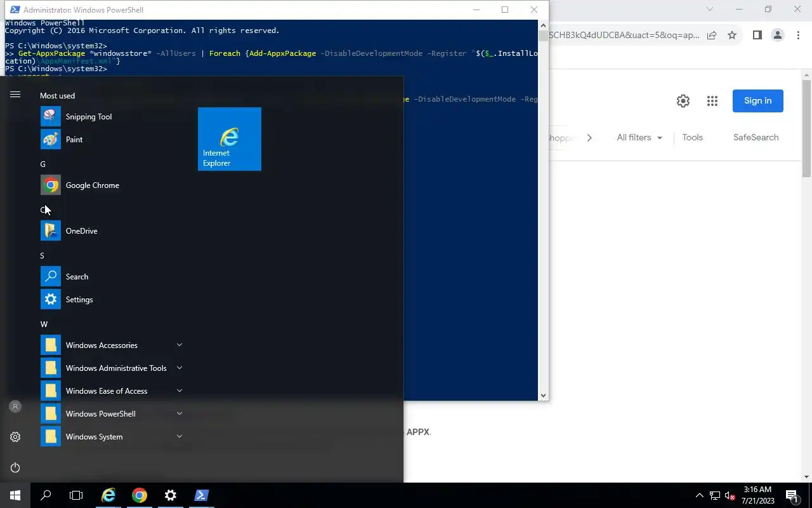Image resolution: width=812 pixels, height=508 pixels.
Task: Click the muted volume tray icon
Action: pyautogui.click(x=730, y=495)
